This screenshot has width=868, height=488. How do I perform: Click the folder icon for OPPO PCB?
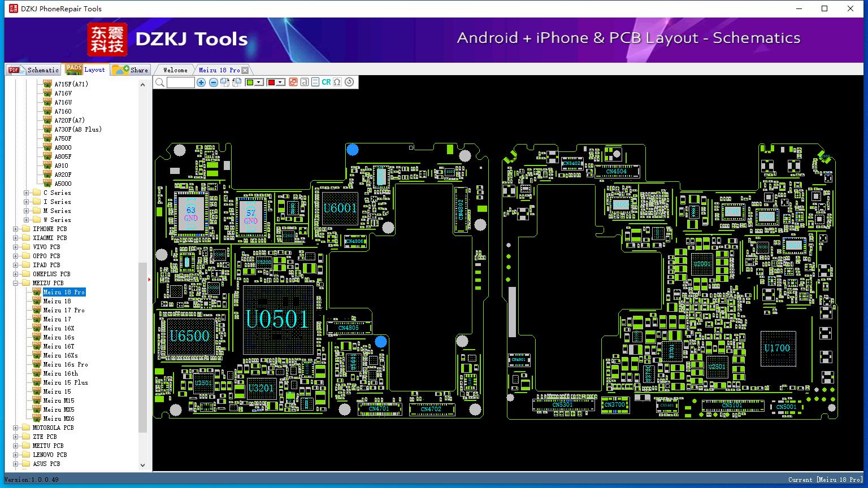[x=26, y=256]
